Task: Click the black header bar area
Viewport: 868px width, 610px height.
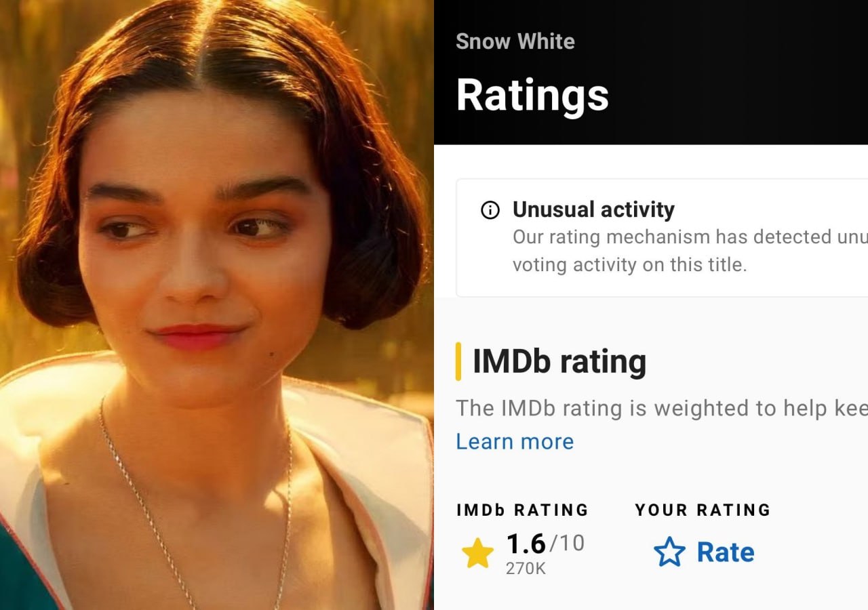Action: point(651,72)
